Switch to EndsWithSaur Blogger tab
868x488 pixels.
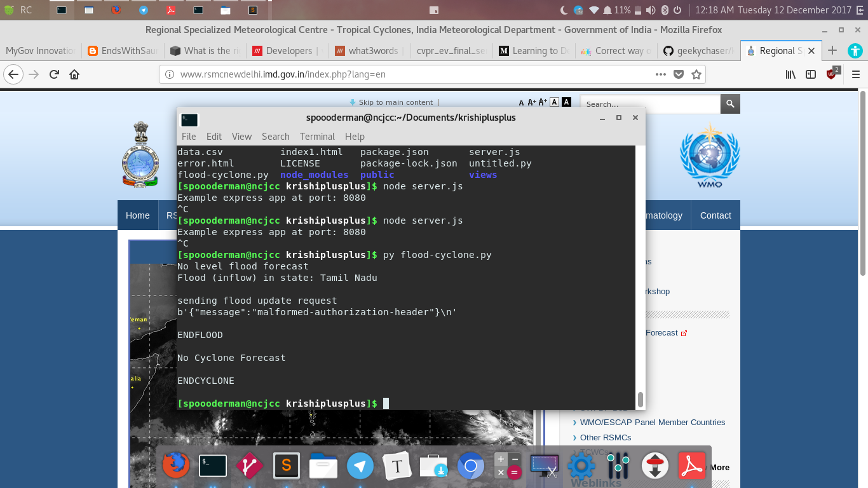pos(123,51)
